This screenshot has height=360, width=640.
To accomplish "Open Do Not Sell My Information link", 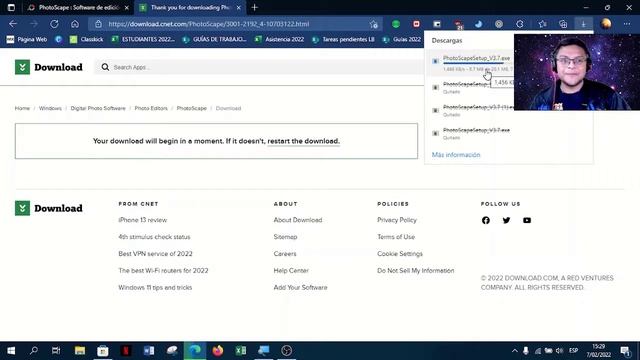I will pos(416,271).
